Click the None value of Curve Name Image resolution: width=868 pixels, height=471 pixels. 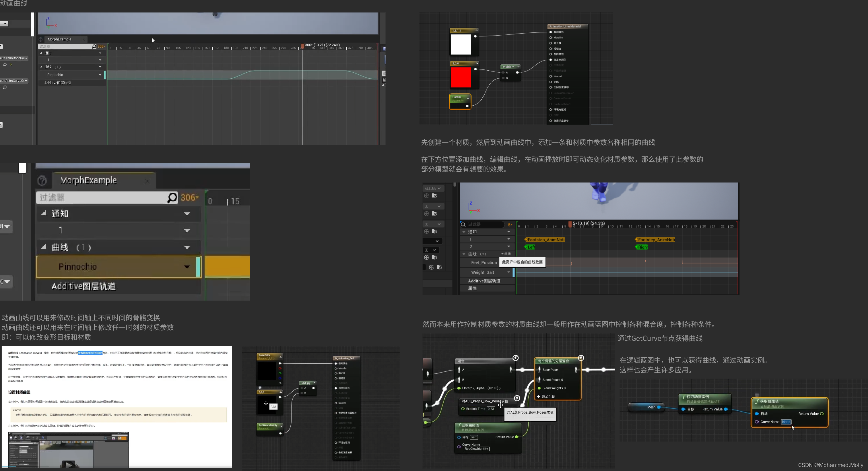(786, 422)
